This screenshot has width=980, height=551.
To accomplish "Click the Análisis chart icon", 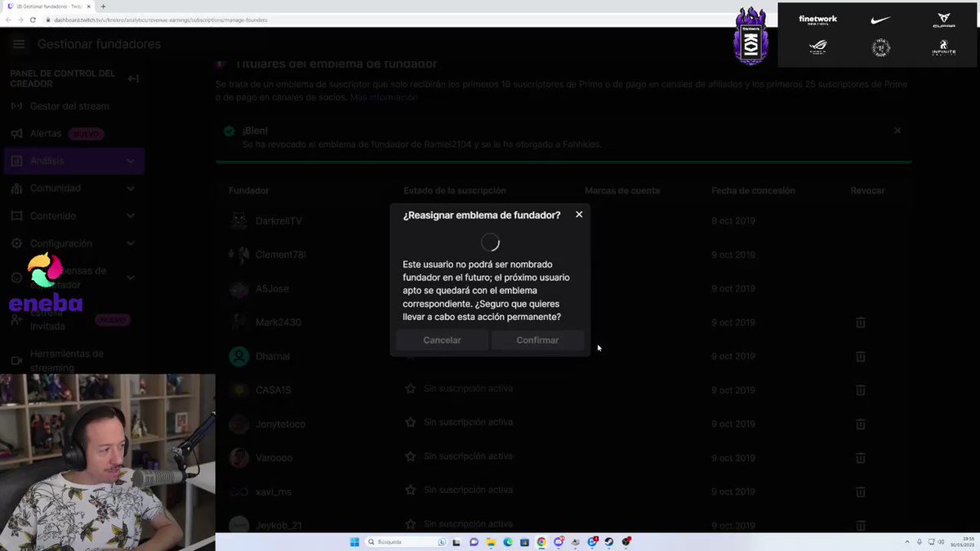I will click(x=16, y=161).
